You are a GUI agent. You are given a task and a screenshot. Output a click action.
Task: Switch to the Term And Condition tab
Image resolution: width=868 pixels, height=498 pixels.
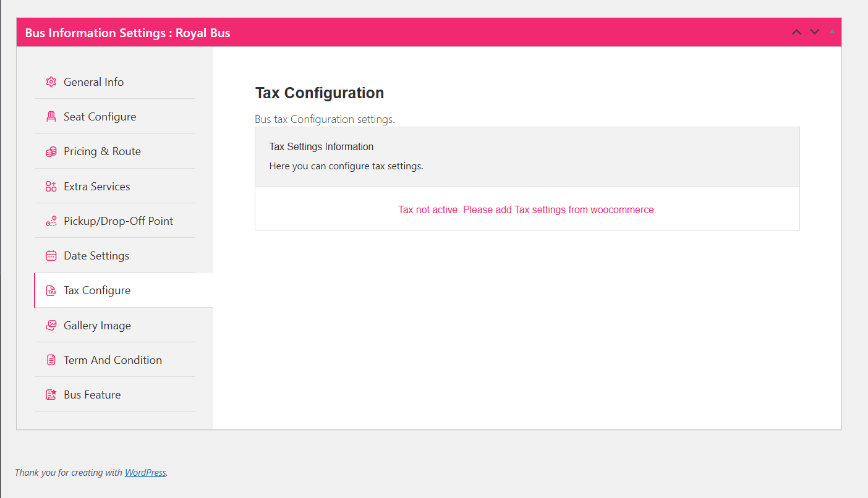pyautogui.click(x=113, y=360)
